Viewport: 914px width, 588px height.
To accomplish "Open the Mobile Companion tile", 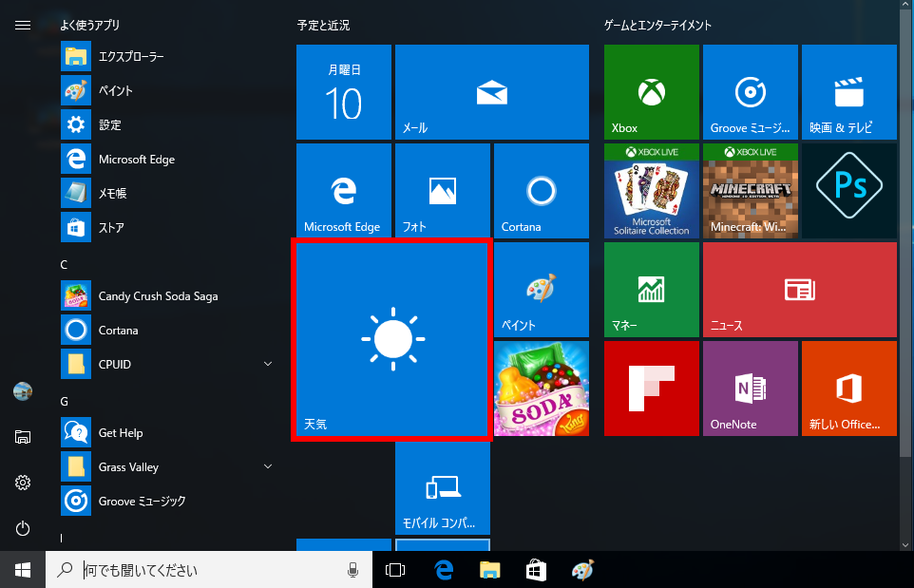I will pyautogui.click(x=443, y=487).
